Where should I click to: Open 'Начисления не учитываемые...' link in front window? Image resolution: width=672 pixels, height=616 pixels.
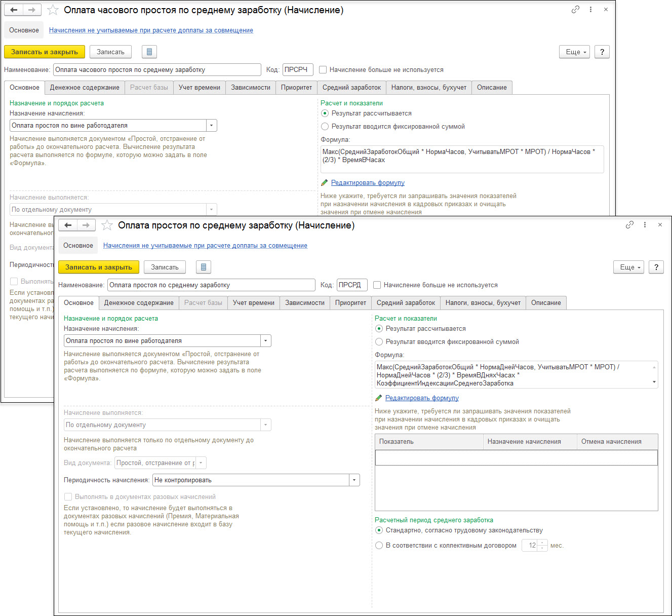205,246
